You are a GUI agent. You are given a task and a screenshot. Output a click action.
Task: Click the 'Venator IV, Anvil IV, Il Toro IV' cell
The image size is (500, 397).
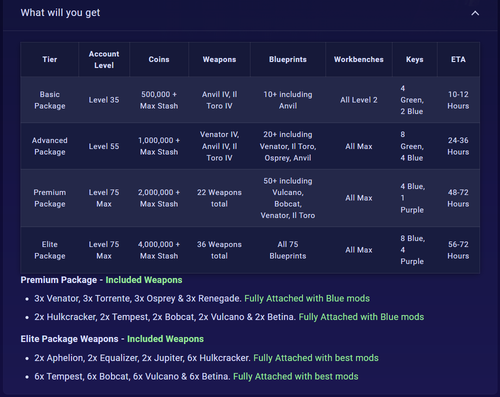click(219, 146)
